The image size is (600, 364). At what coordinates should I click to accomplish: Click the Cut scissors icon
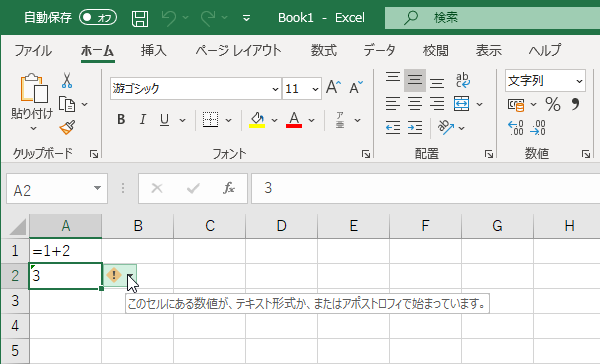pos(67,80)
